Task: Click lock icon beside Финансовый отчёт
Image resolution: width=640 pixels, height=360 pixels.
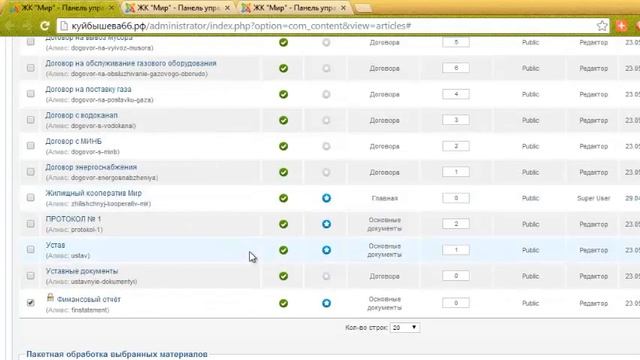Action: (x=50, y=298)
